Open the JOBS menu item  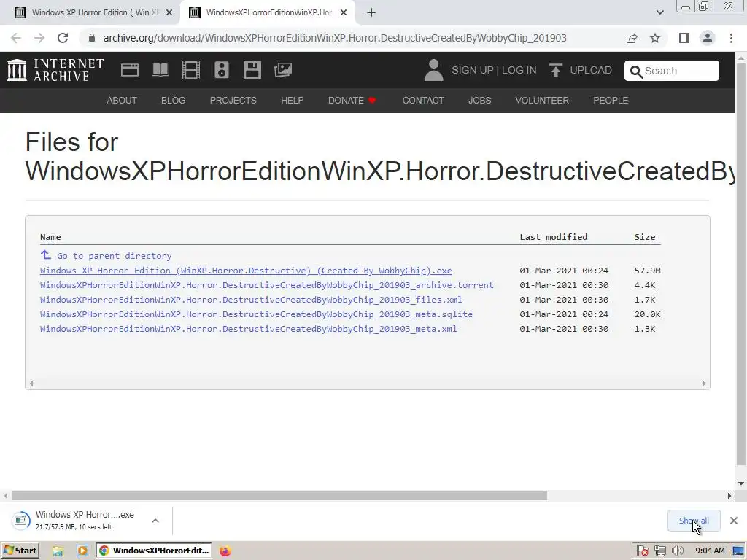coord(480,101)
